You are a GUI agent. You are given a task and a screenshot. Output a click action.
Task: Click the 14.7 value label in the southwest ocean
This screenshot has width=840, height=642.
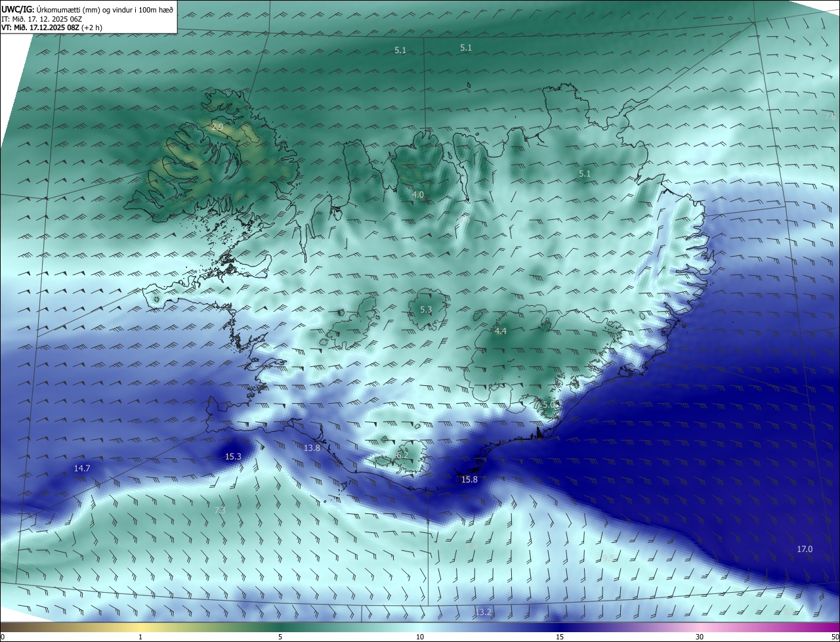[82, 468]
